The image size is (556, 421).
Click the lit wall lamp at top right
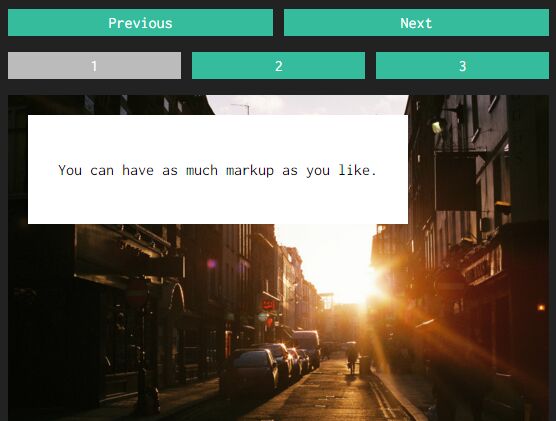pyautogui.click(x=438, y=127)
